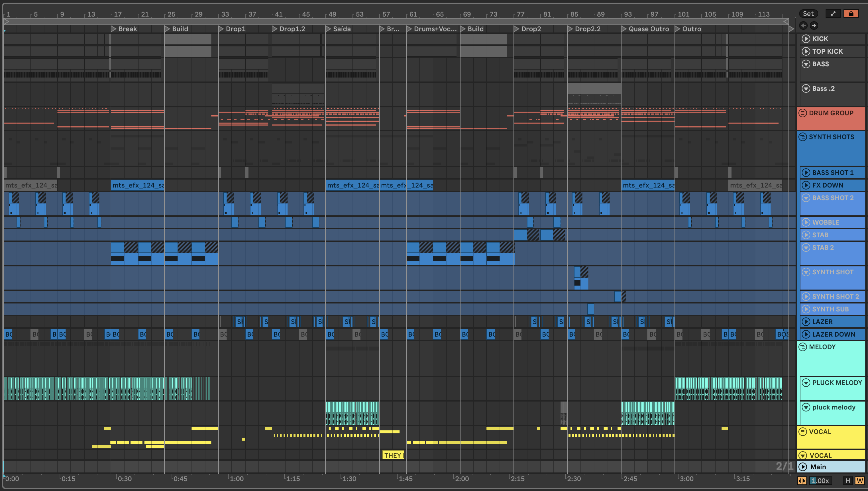Screen dimensions: 868x491
Task: Select the THEY vocal clip
Action: pos(393,455)
